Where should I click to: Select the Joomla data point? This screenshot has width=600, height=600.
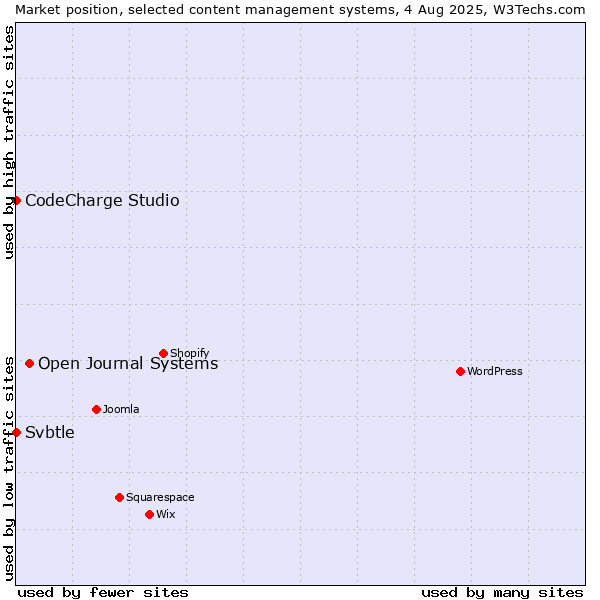96,409
